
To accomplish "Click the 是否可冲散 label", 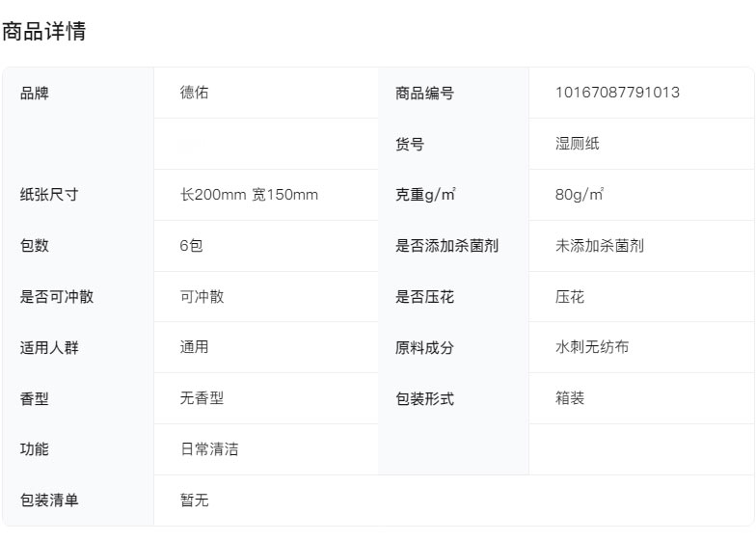I will click(x=57, y=297).
